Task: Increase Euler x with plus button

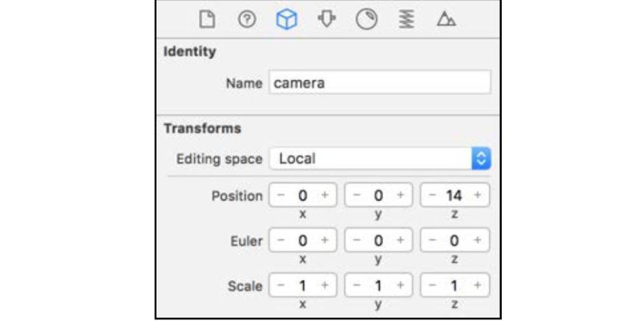Action: [x=325, y=240]
